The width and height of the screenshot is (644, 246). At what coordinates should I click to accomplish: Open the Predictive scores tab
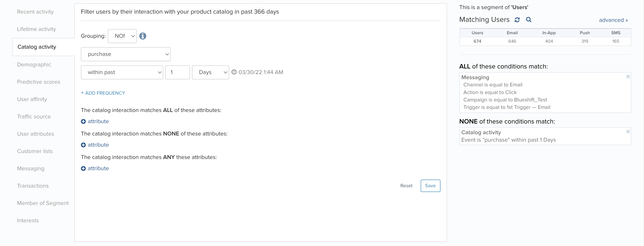click(x=38, y=82)
